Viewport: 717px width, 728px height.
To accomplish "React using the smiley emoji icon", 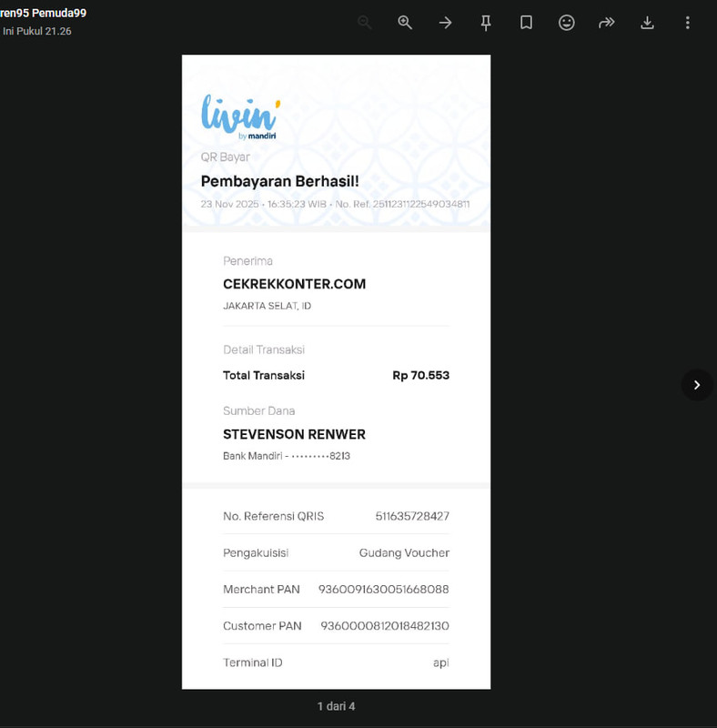I will click(567, 22).
